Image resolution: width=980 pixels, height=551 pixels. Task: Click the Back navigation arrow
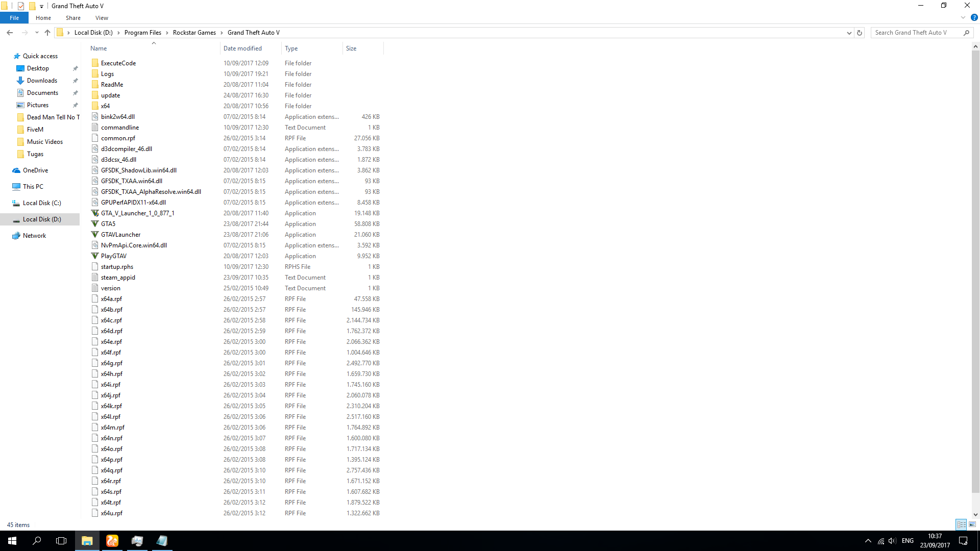(10, 33)
